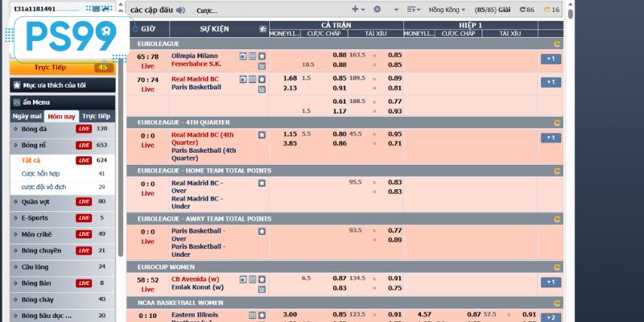
Task: Expand more bets for Olimpia Milano match
Action: [x=551, y=59]
